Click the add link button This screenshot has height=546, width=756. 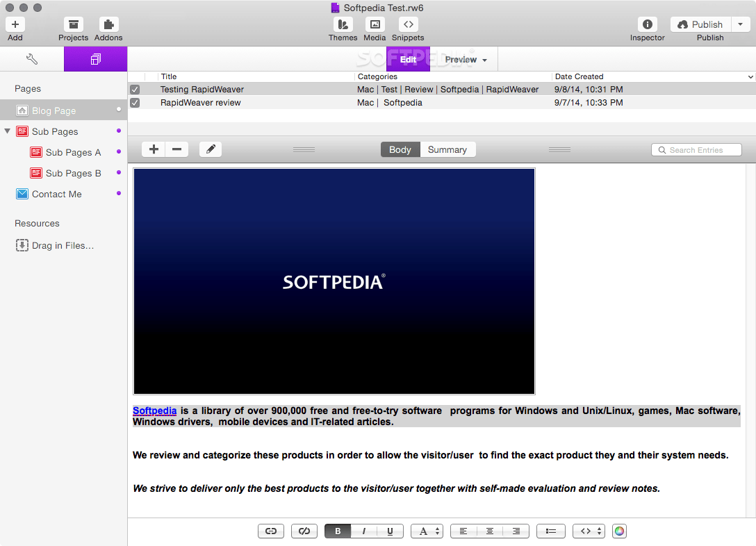tap(271, 531)
